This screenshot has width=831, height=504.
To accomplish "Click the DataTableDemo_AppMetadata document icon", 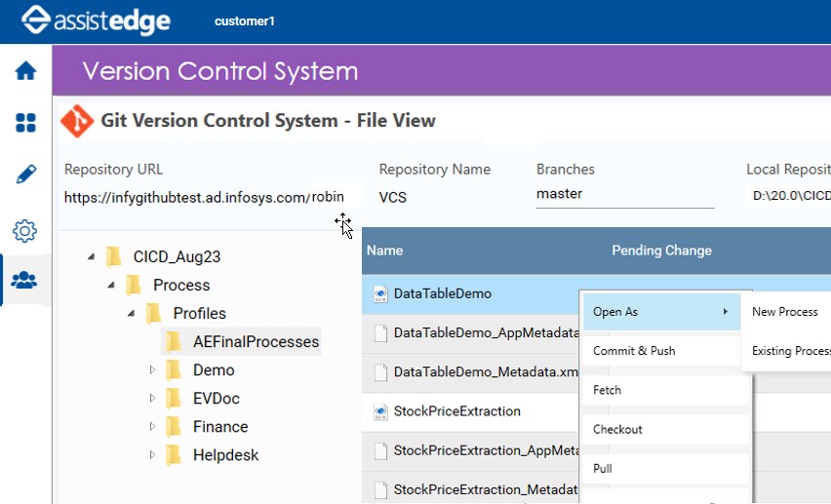I will (x=380, y=332).
